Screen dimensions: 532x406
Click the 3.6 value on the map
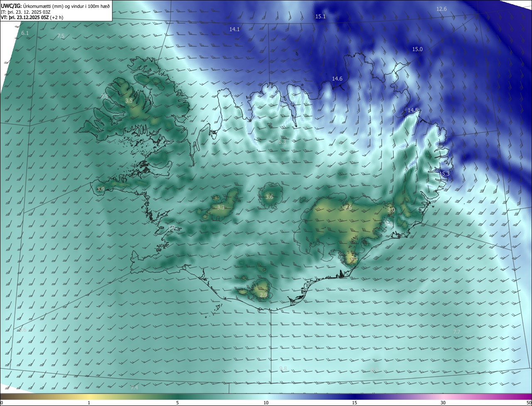point(269,197)
